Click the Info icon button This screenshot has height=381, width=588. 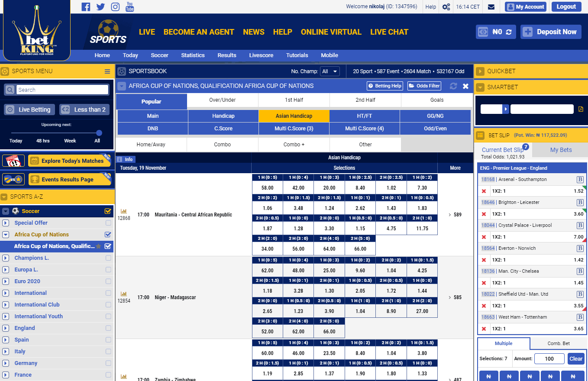point(125,159)
